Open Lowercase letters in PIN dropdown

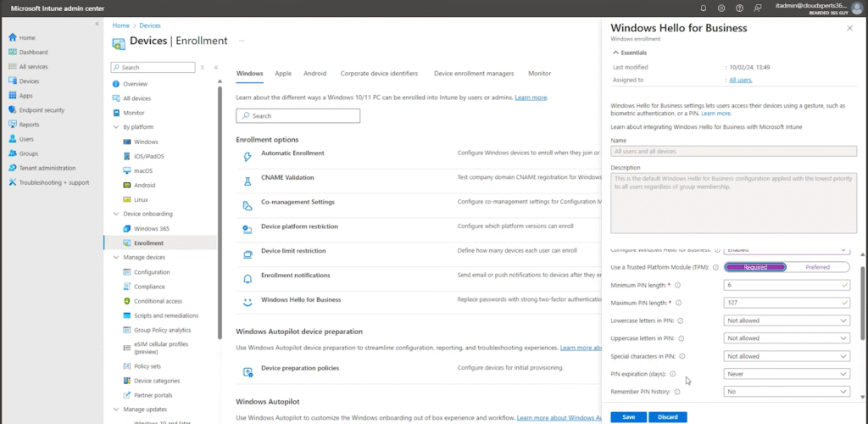pos(787,321)
